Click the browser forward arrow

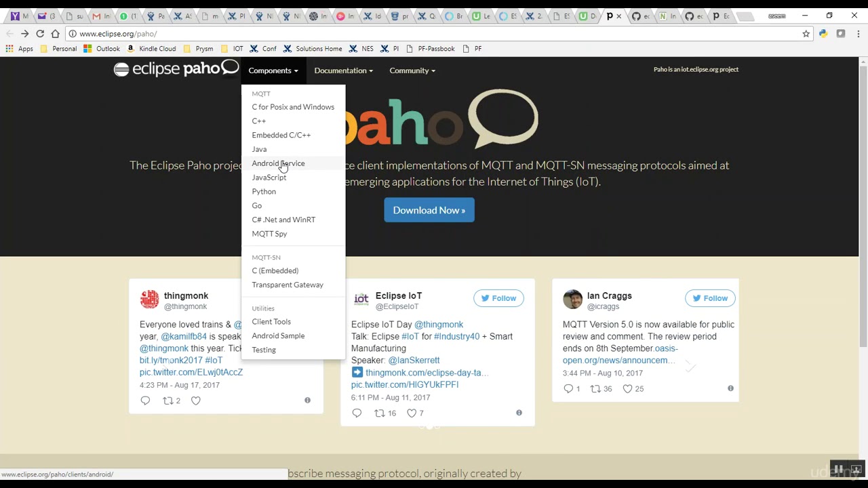[x=24, y=33]
